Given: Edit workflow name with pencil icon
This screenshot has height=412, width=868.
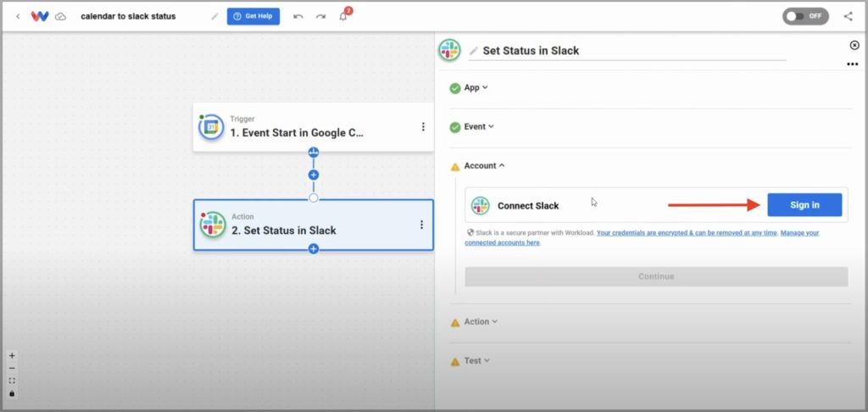Looking at the screenshot, I should click(x=214, y=17).
